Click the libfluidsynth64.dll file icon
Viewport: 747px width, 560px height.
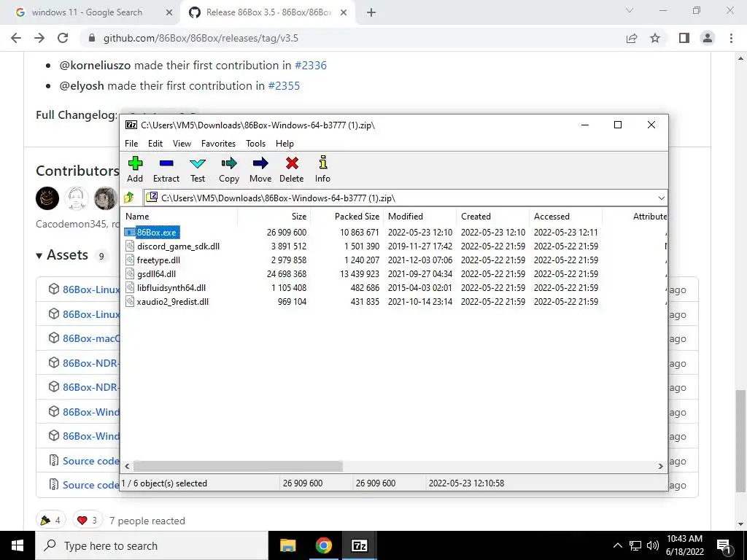click(130, 287)
